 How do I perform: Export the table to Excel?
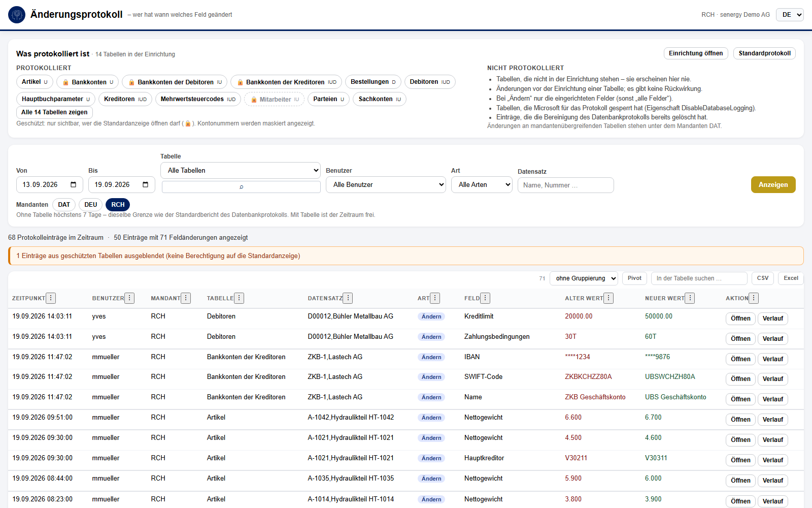coord(791,278)
